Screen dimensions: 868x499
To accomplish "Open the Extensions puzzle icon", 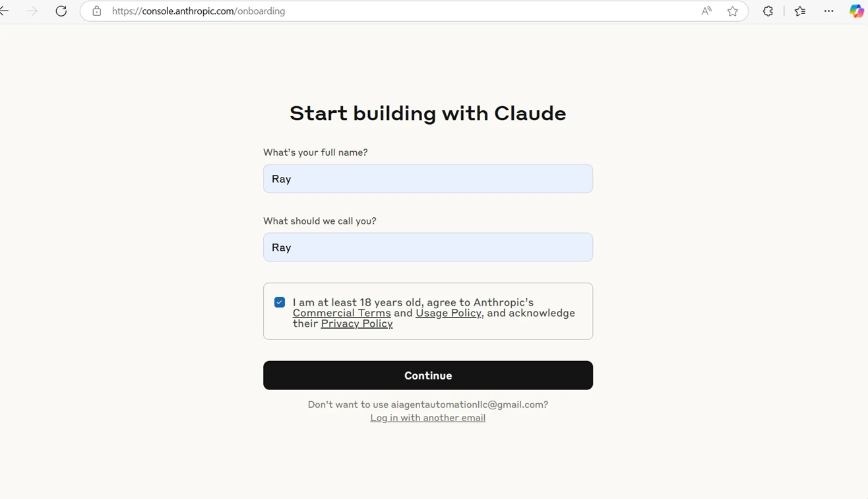I will [768, 11].
